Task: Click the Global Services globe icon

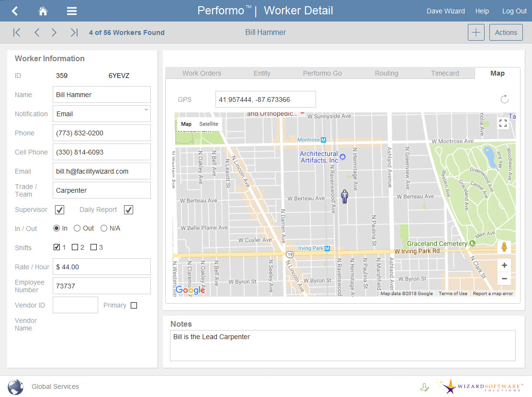Action: 16,387
